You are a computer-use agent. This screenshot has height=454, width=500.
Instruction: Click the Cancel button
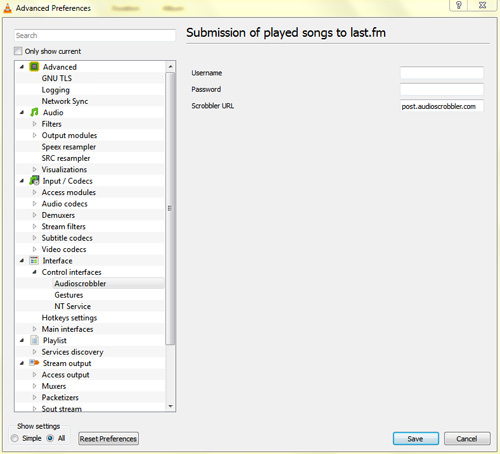(x=467, y=439)
